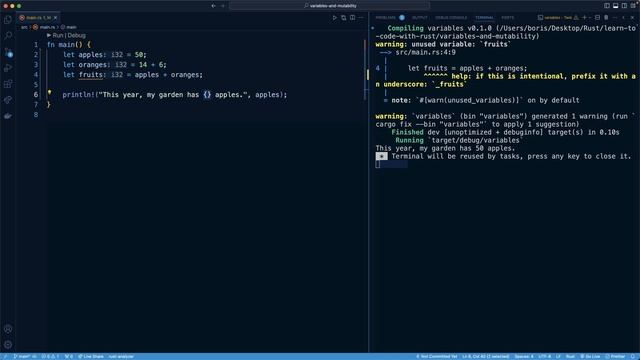Click the lightbulb code action on line 6

tap(49, 93)
